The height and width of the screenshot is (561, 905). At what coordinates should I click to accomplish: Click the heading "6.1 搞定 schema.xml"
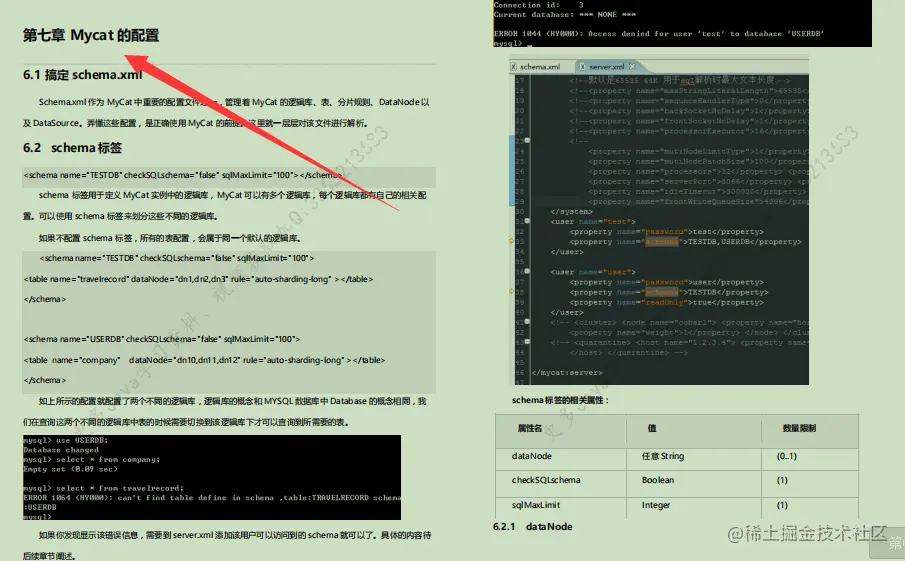pyautogui.click(x=83, y=74)
